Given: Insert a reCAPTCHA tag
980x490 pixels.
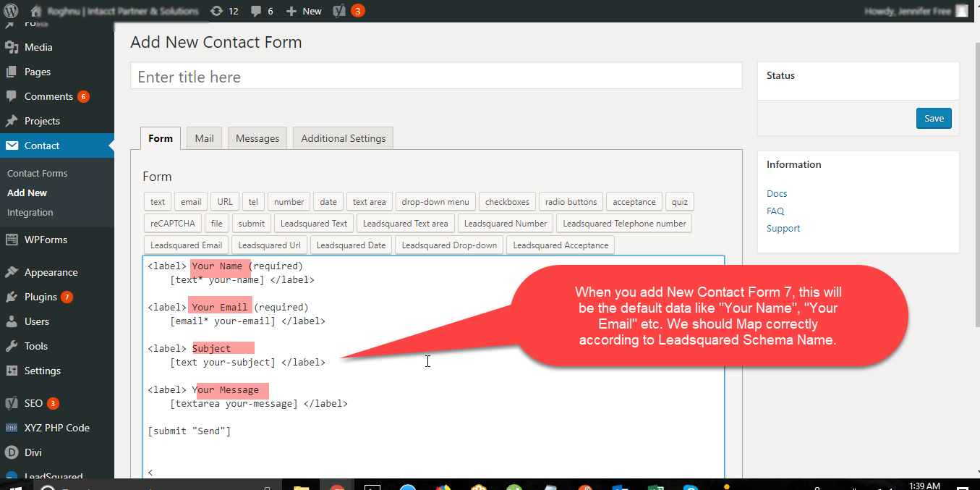Looking at the screenshot, I should click(x=173, y=224).
